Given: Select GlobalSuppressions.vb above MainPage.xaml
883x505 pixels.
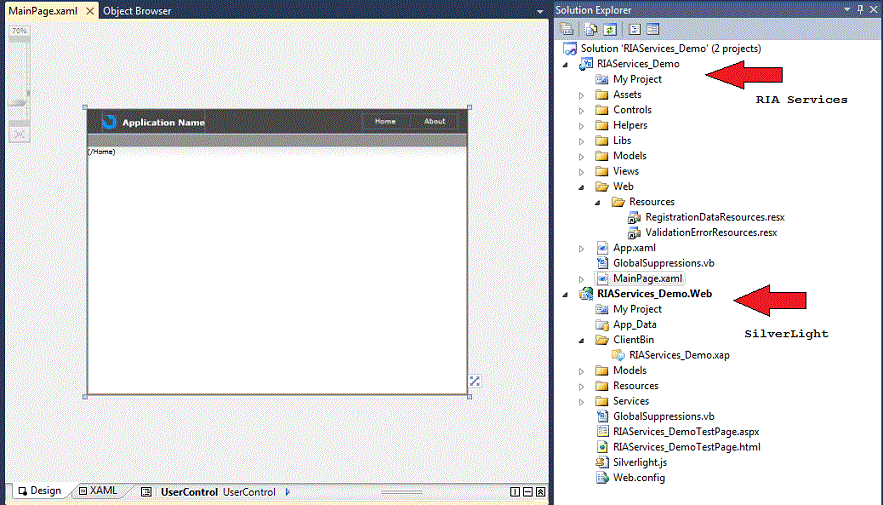Looking at the screenshot, I should [x=663, y=263].
